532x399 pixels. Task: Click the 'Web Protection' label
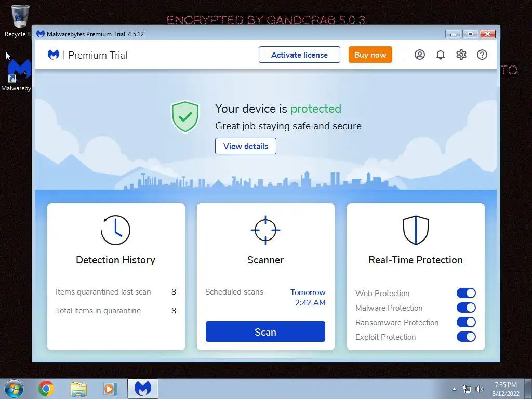[x=382, y=293]
